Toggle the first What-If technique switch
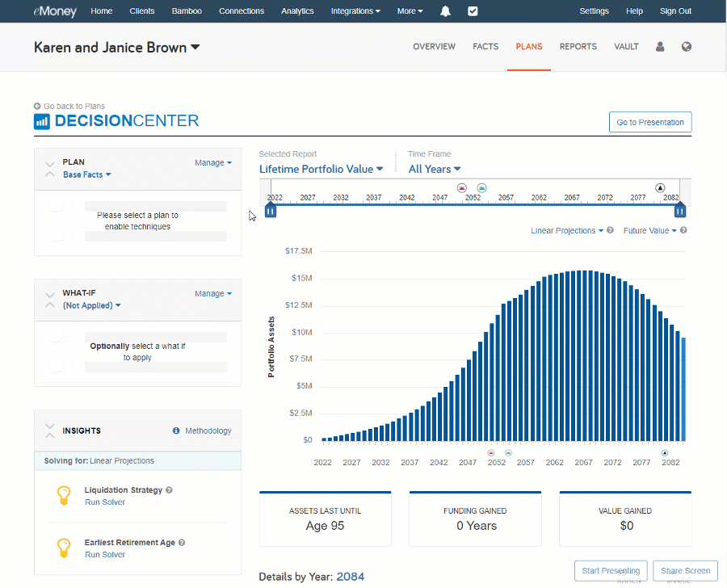Screen dimensions: 727x588 [61, 335]
